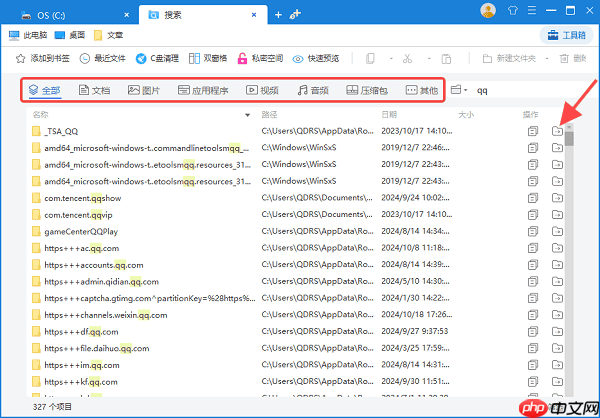This screenshot has width=600, height=418.
Task: Select the com.tencent.qqvip folder
Action: [x=72, y=215]
